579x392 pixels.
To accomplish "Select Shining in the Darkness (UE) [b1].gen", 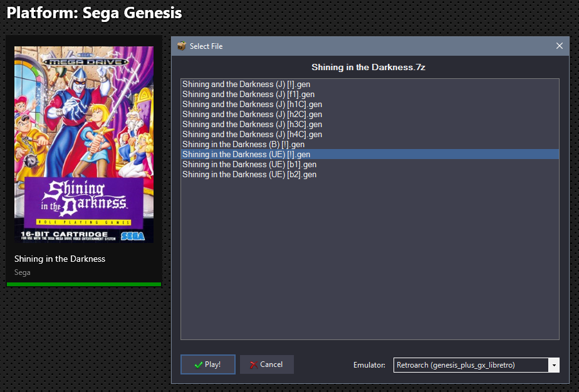I will 370,164.
